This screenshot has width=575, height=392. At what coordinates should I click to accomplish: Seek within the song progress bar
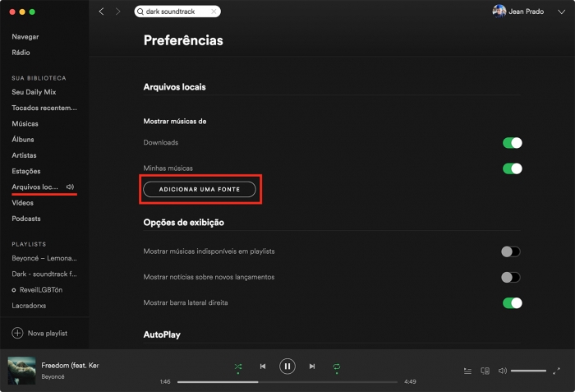click(x=287, y=381)
